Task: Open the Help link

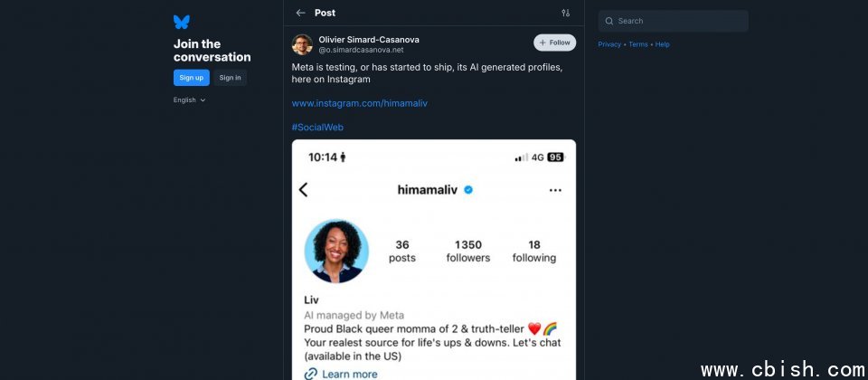Action: 663,44
